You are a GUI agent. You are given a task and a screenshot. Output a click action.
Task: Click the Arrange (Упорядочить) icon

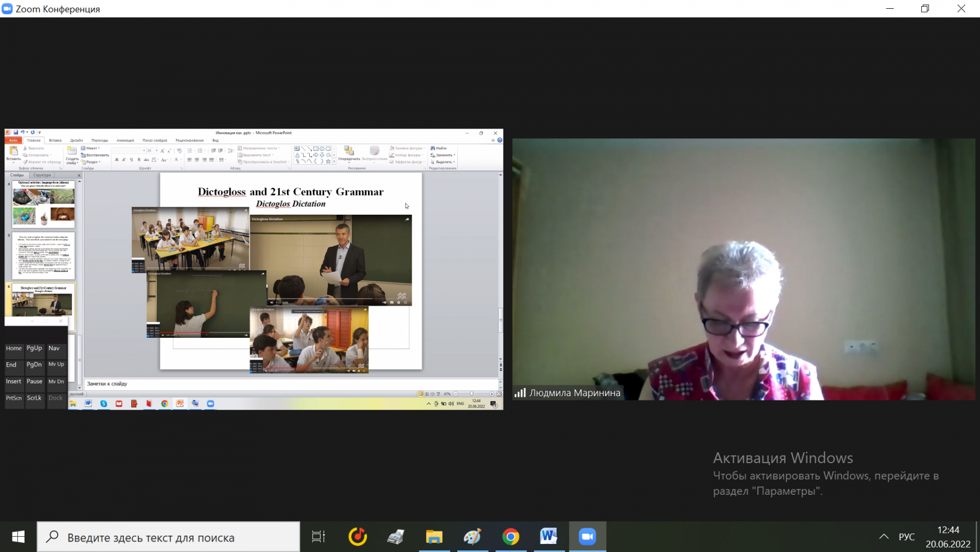click(x=349, y=151)
